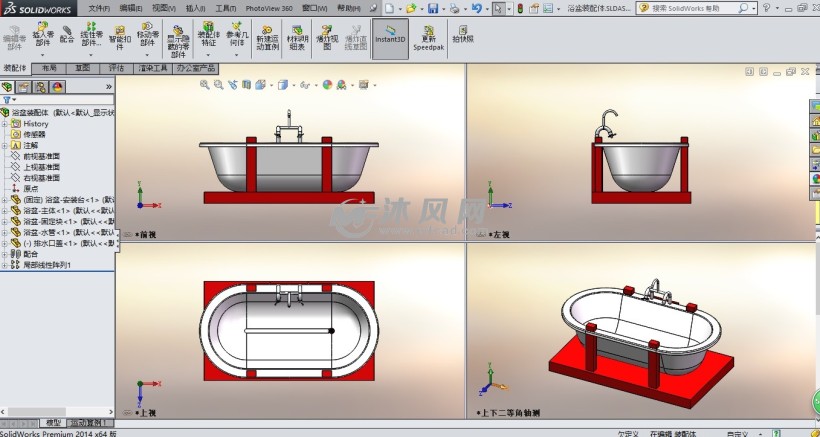Screen dimensions: 820x437
Task: Click the Mate (配合) paperclip tool
Action: tap(67, 34)
